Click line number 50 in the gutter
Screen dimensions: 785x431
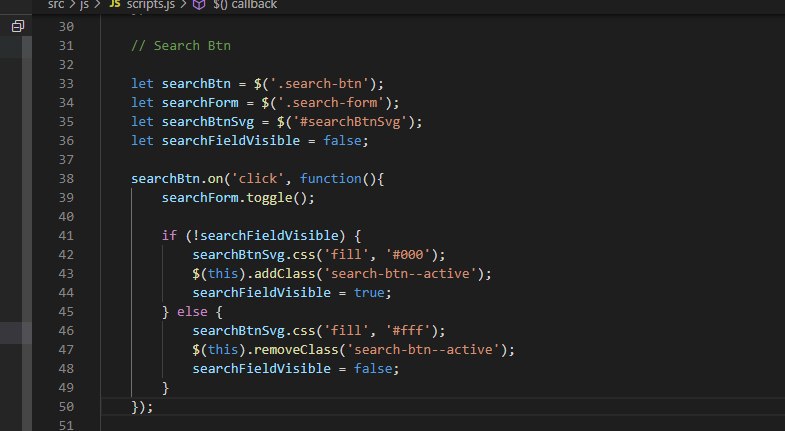[x=66, y=407]
